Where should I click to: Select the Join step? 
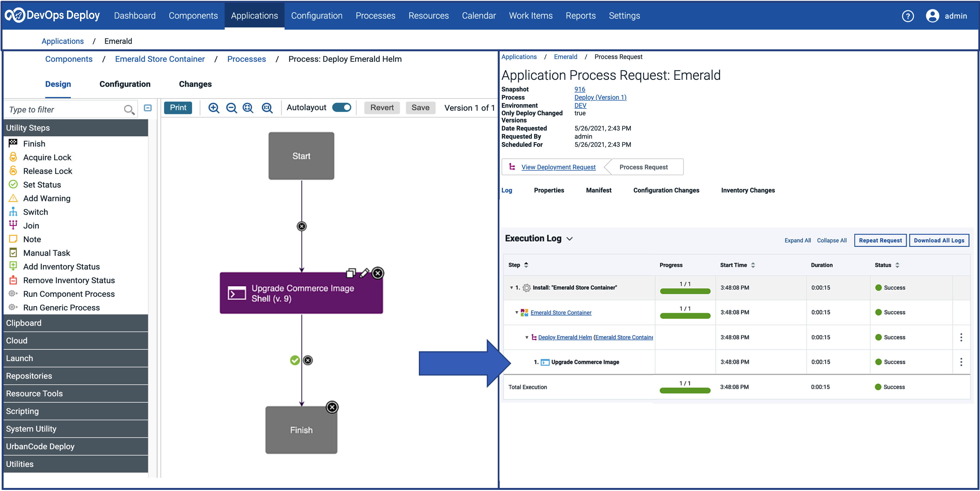click(x=24, y=226)
